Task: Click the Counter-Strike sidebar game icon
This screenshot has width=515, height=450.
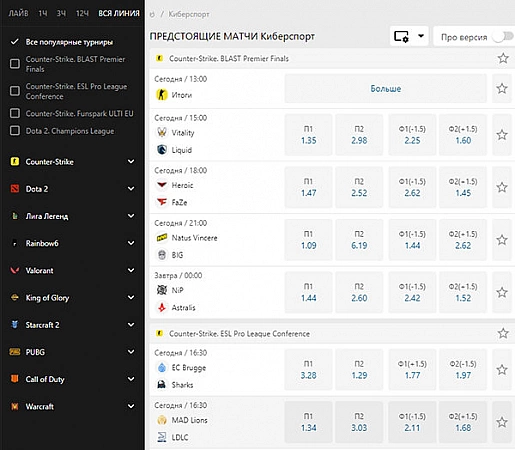Action: point(15,162)
